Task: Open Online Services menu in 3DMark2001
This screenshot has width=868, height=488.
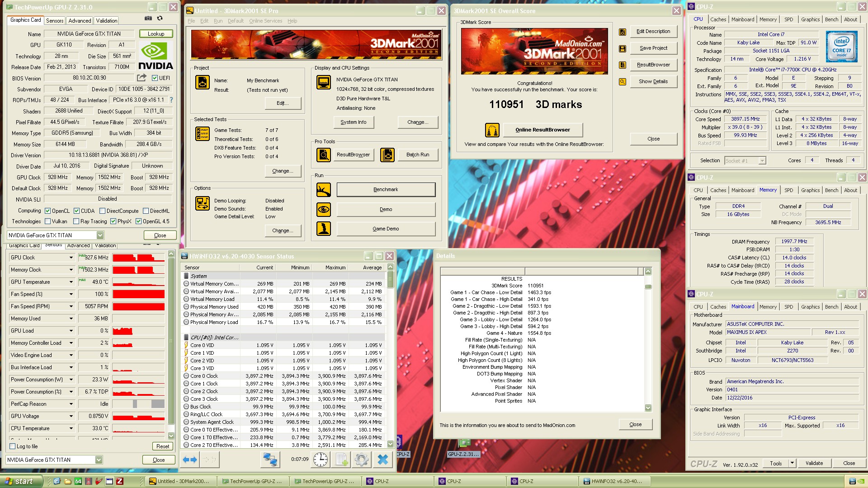Action: [265, 21]
